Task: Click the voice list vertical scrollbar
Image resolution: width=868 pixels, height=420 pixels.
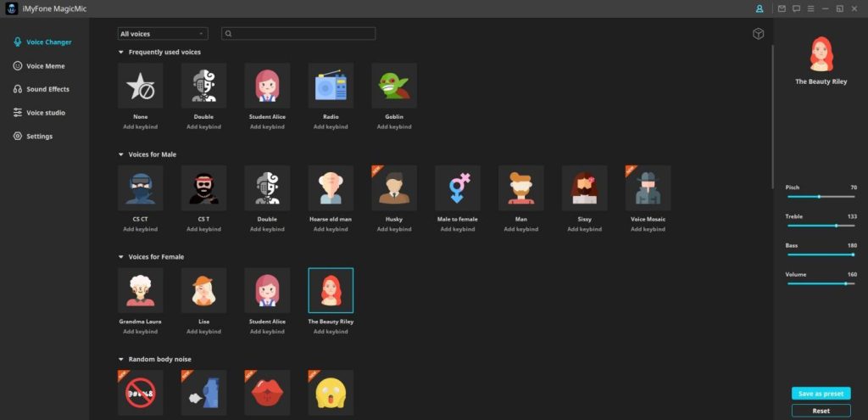Action: pos(772,116)
